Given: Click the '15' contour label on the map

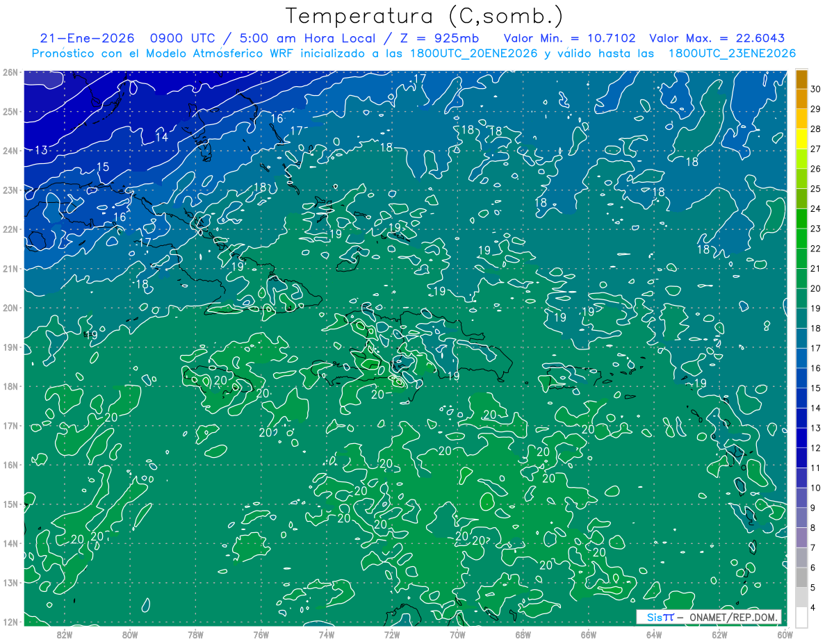Looking at the screenshot, I should (103, 167).
